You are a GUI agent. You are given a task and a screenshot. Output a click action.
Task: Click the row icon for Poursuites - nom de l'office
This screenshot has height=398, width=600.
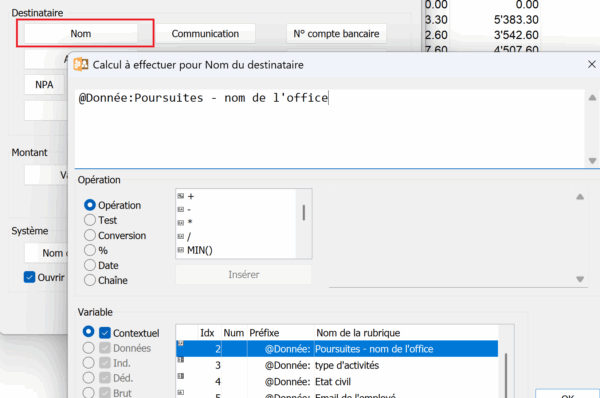181,343
